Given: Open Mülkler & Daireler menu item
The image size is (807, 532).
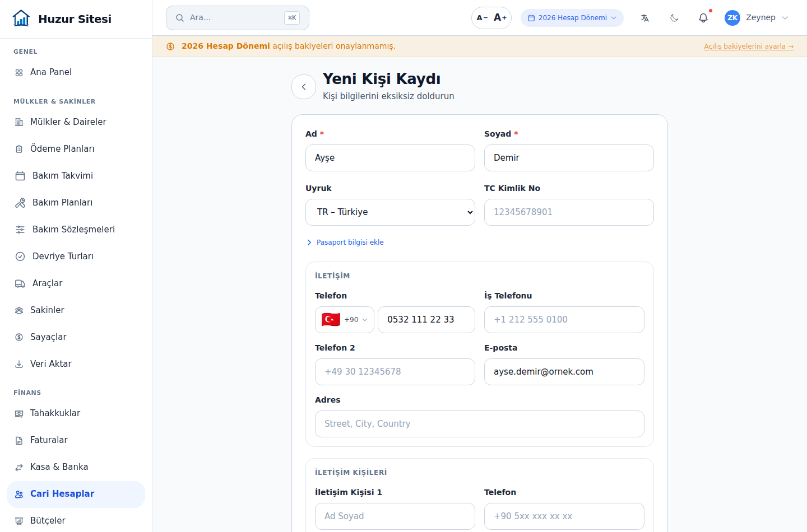Looking at the screenshot, I should click(76, 122).
